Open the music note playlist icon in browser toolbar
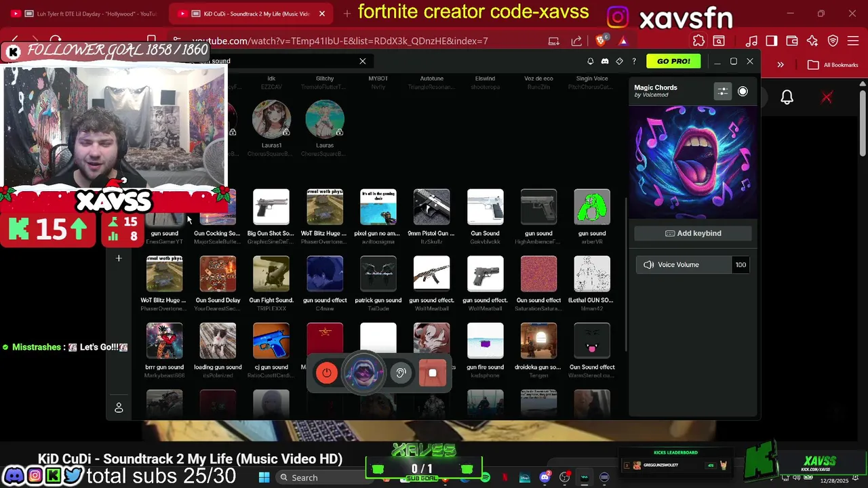The width and height of the screenshot is (868, 488). click(x=751, y=41)
